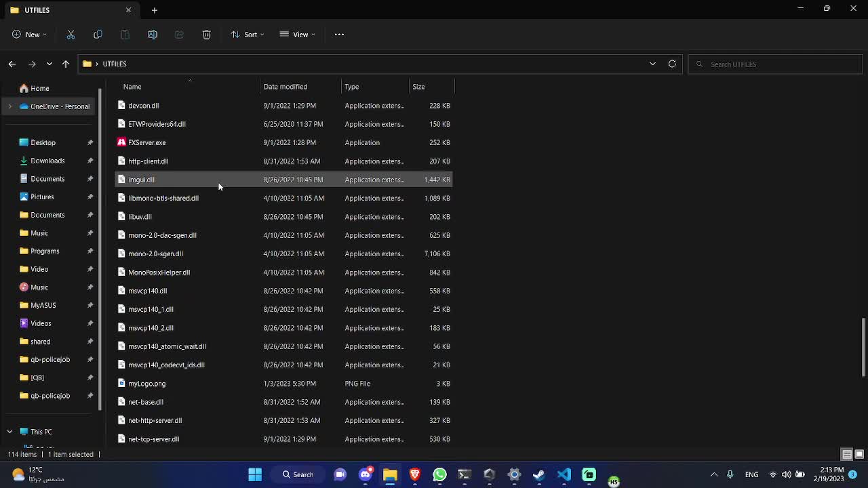Image resolution: width=868 pixels, height=488 pixels.
Task: Open the New item menu
Action: point(28,35)
